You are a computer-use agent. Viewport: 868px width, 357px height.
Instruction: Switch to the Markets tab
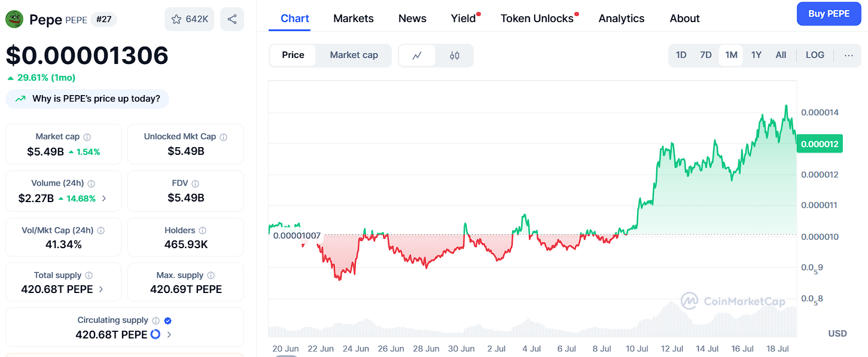354,19
